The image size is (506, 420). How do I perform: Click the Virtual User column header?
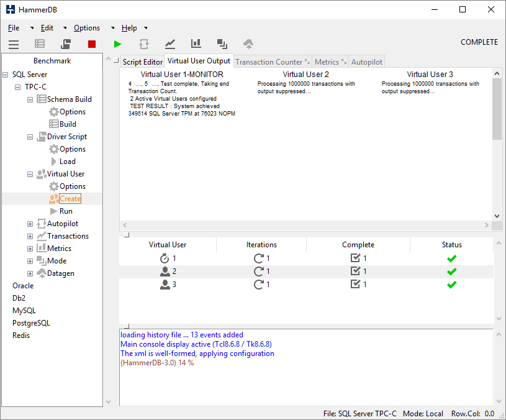tap(168, 245)
